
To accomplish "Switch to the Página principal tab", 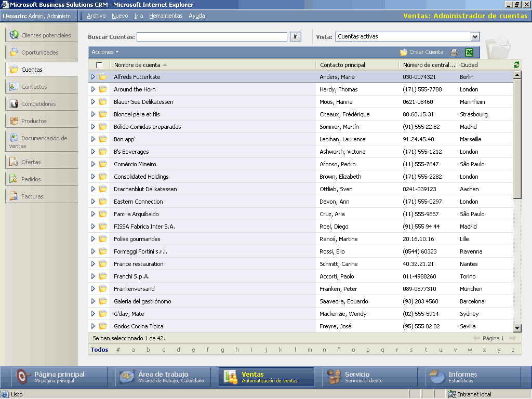I will tap(59, 377).
